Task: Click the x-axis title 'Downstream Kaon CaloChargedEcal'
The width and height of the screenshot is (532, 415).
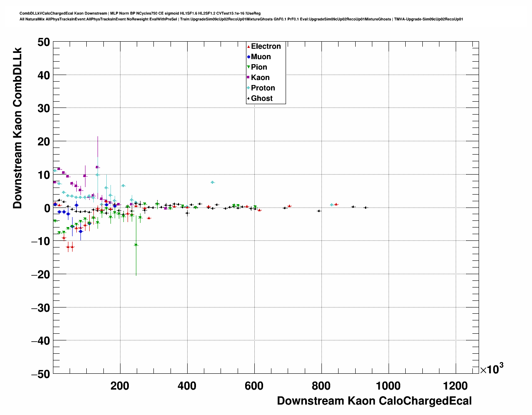Action: click(374, 401)
